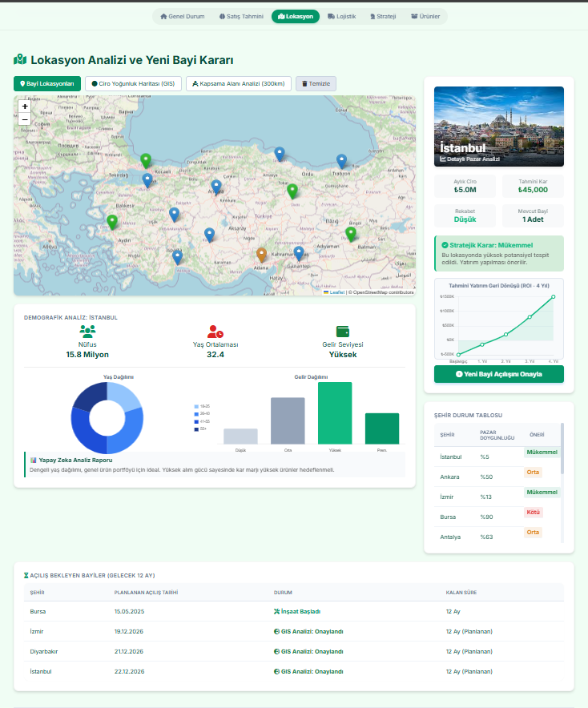Click the Gelir Seviyesi wallet icon
Viewport: 588px width, 708px height.
[x=343, y=332]
